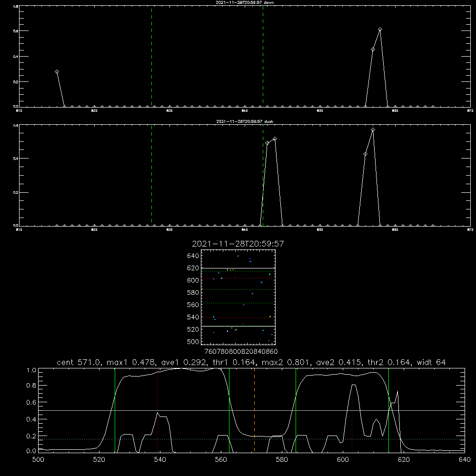This screenshot has width=476, height=476.
Task: Click the '2021-11-28T20:59:57 dawn' plot title
Action: pyautogui.click(x=245, y=2)
